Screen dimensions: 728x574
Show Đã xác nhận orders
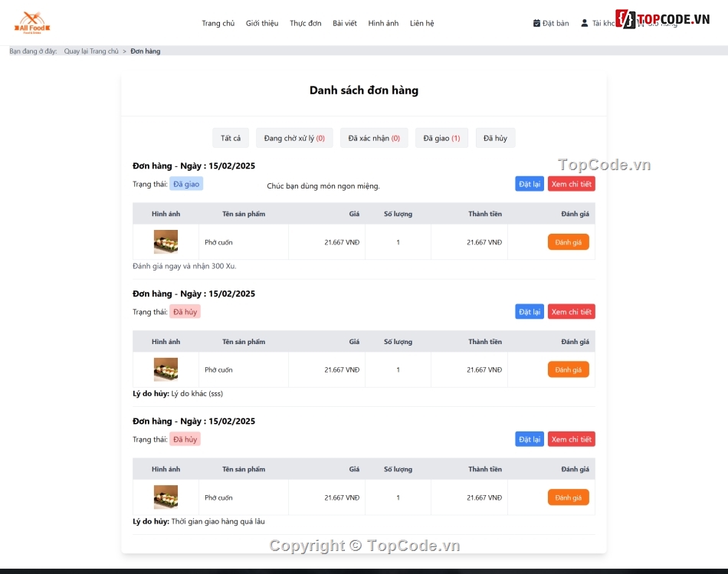point(374,138)
